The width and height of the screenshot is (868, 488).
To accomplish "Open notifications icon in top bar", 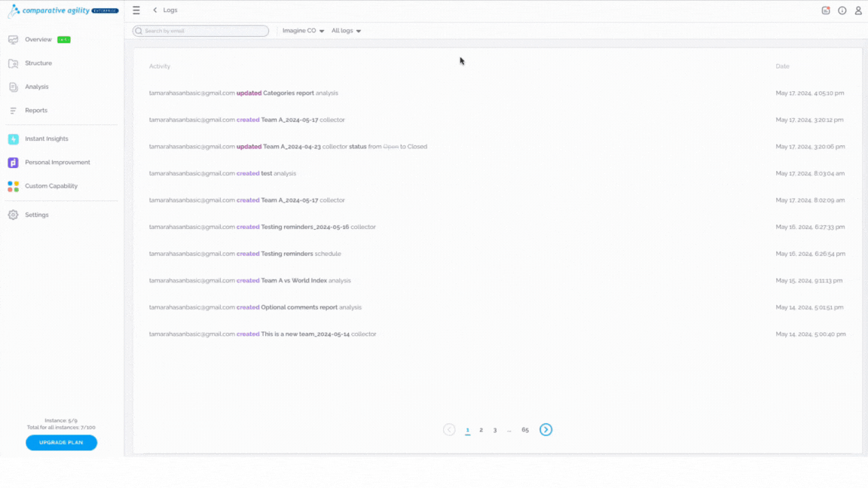I will coord(825,11).
